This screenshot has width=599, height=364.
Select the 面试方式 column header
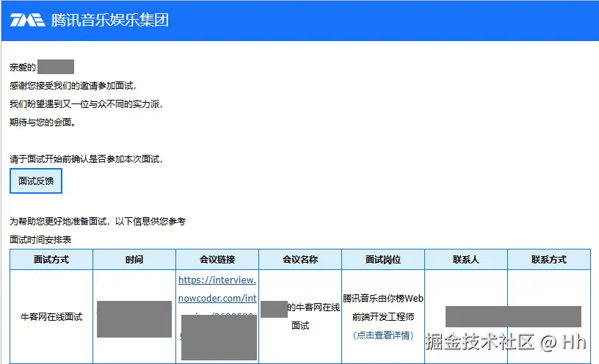click(x=51, y=260)
